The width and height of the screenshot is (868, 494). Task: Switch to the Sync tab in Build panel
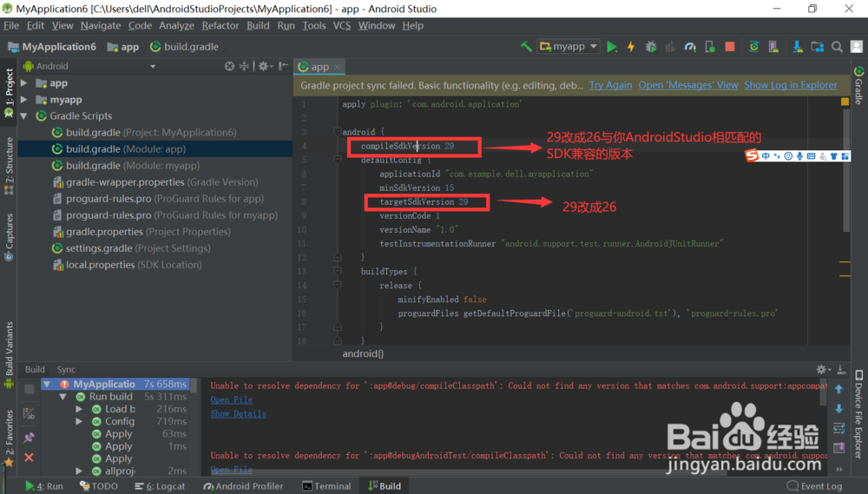[x=66, y=369]
